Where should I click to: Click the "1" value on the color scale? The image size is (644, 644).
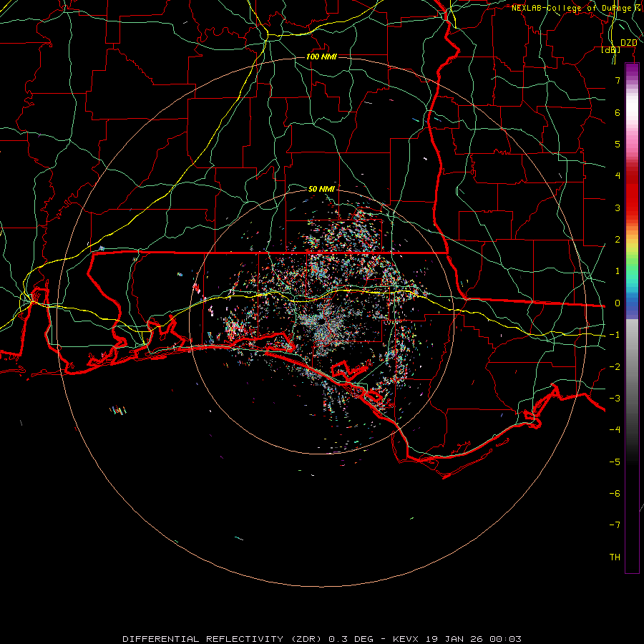[618, 271]
